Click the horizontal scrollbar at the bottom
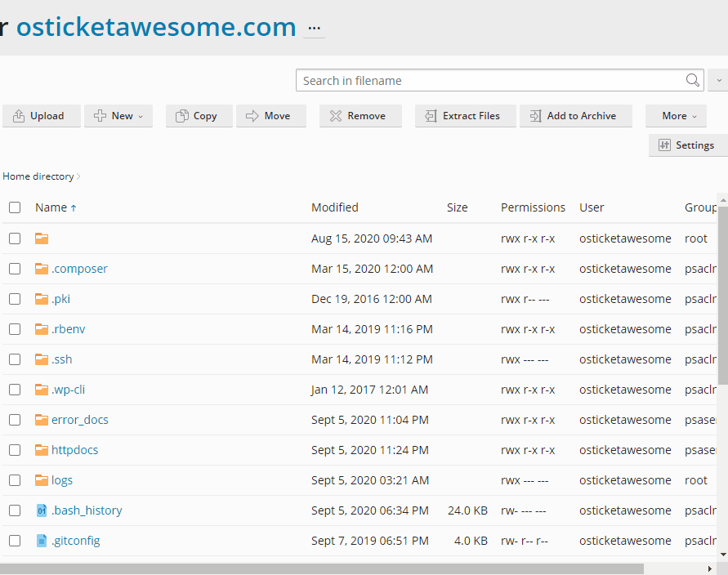 tap(321, 568)
